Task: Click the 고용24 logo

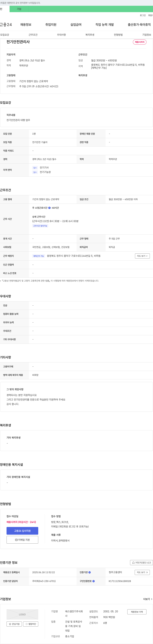Action: [6, 24]
